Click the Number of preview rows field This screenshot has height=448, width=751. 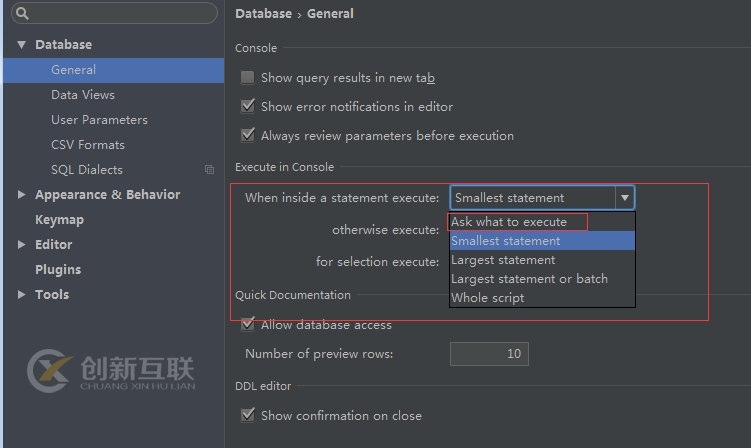tap(488, 354)
